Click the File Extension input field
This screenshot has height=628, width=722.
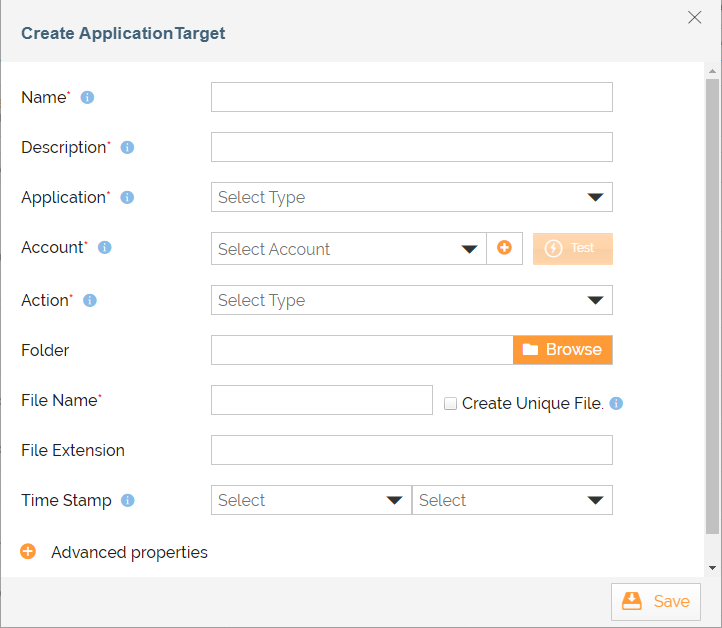point(412,450)
